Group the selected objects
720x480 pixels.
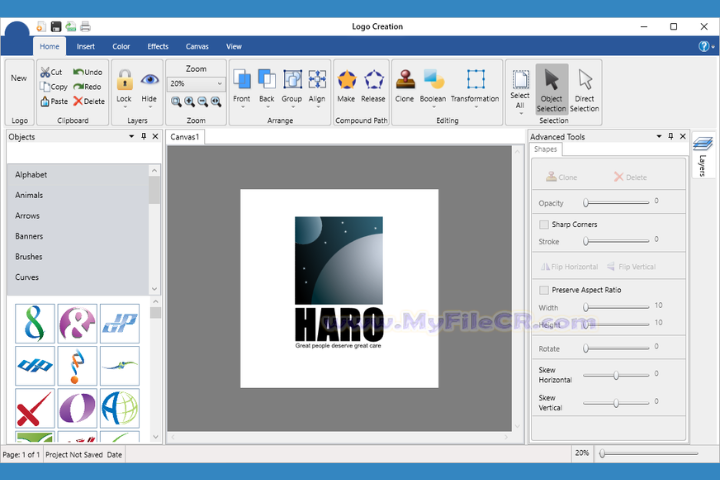coord(292,86)
